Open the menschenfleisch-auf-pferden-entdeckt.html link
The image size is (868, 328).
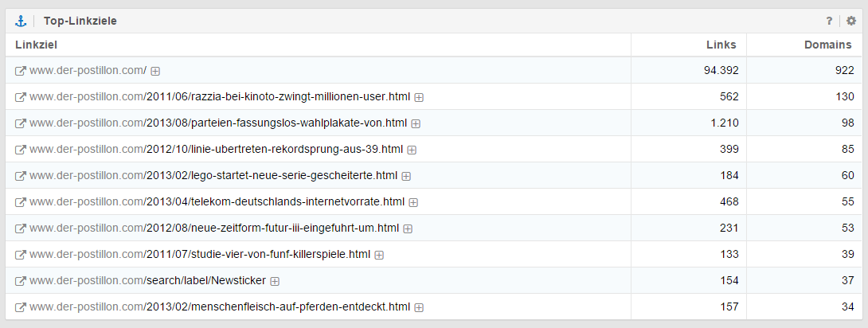[277, 307]
